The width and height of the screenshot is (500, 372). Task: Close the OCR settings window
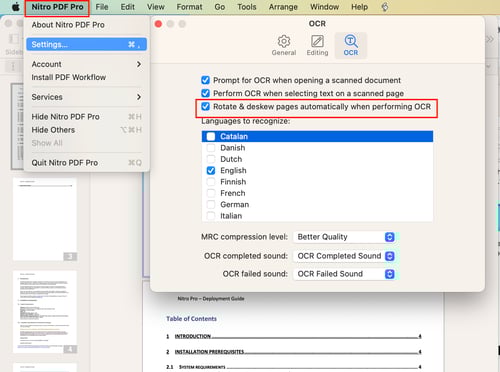point(159,24)
